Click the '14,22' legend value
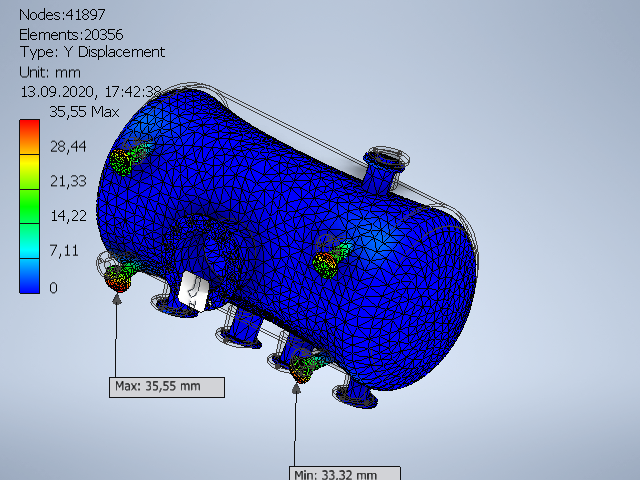The image size is (640, 480). pyautogui.click(x=68, y=216)
